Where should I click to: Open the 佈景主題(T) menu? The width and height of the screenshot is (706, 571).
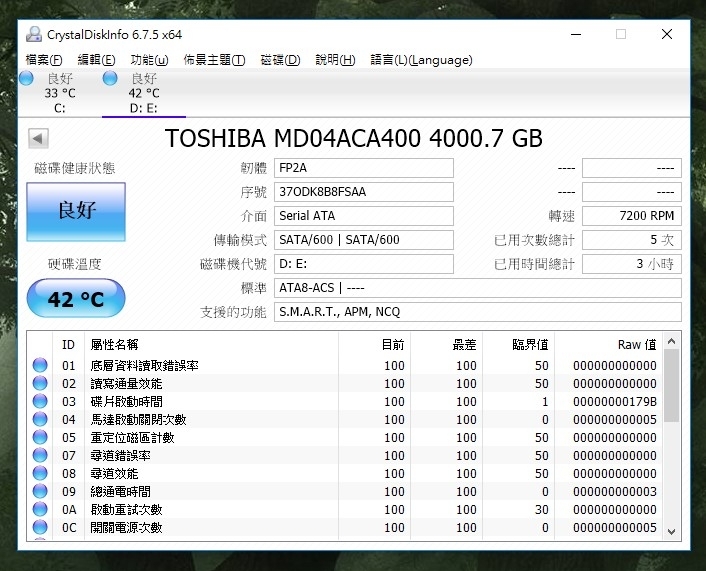pos(214,60)
